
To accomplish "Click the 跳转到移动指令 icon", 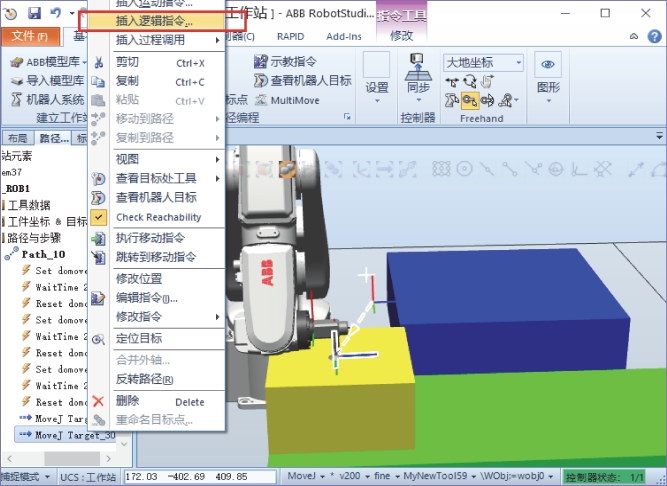I will [98, 257].
